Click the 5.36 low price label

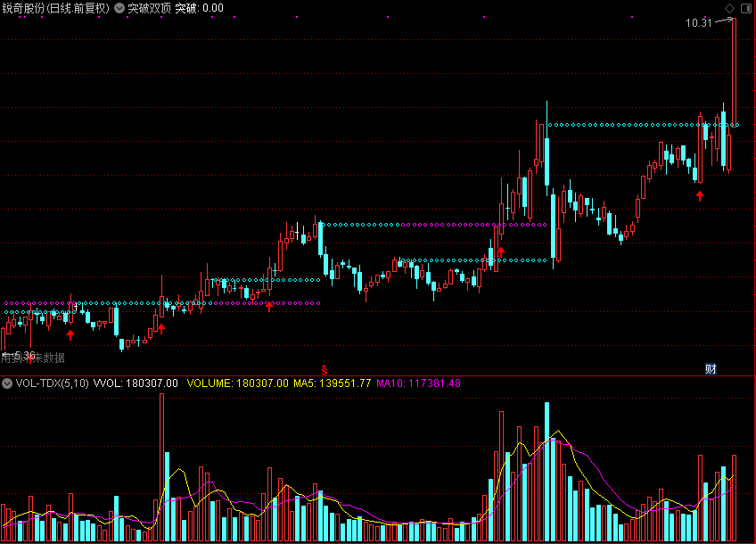(24, 356)
